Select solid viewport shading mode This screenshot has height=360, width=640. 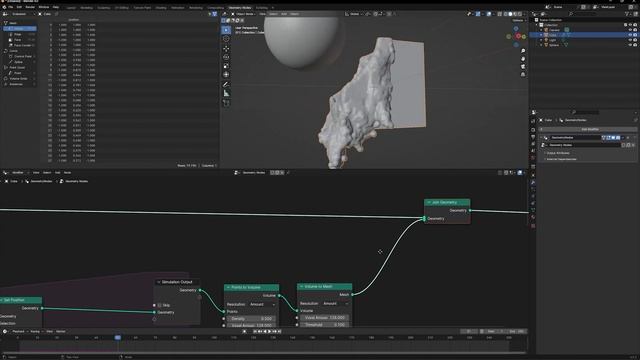point(510,14)
